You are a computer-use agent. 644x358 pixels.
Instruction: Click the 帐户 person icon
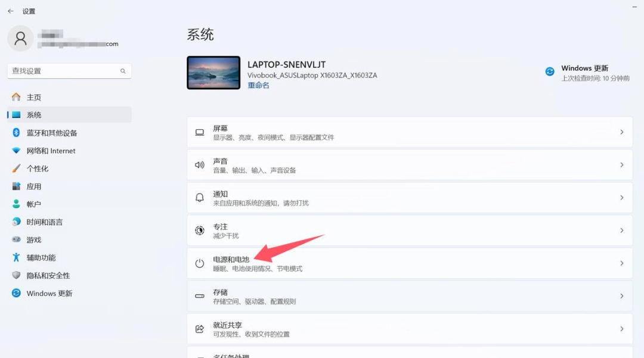coord(16,204)
